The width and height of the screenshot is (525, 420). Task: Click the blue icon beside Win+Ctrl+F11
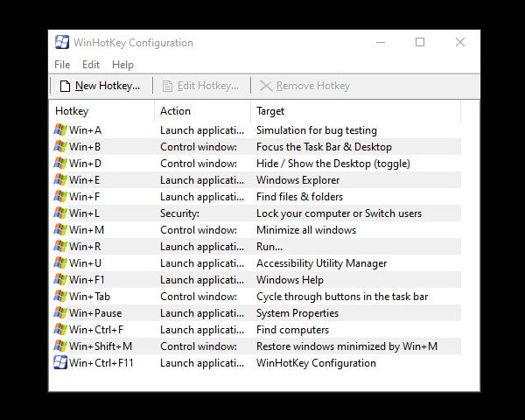coord(60,363)
